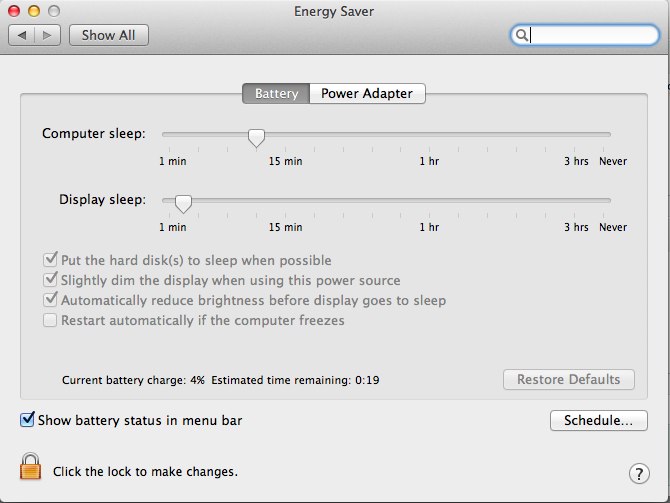Click the Current battery charge: 4% text
Image resolution: width=670 pixels, height=503 pixels.
[133, 380]
